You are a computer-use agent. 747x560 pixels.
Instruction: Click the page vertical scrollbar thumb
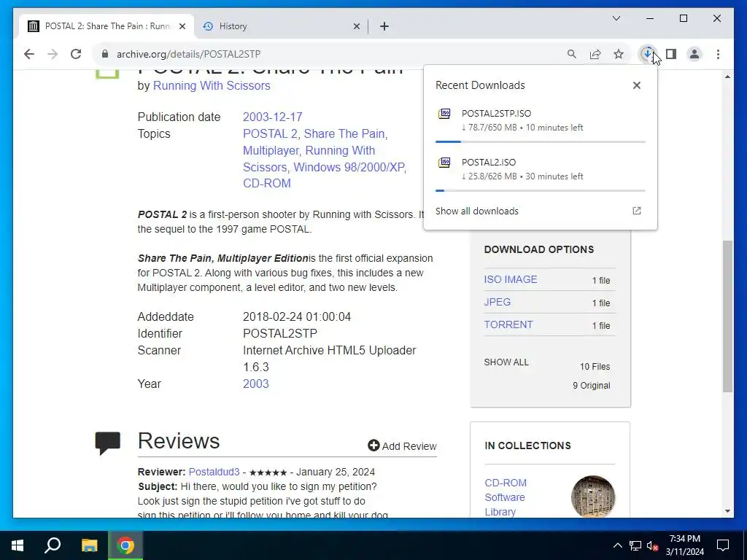coord(727,316)
